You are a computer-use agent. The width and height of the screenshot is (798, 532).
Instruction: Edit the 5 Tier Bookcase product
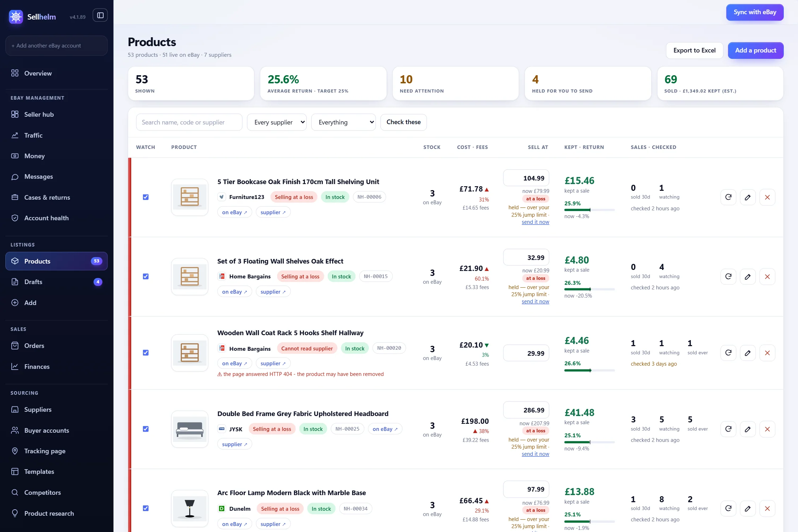tap(748, 197)
